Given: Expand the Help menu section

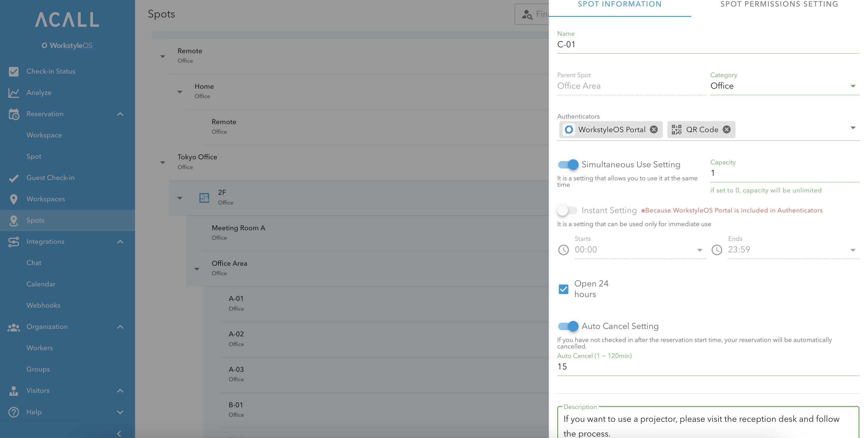Looking at the screenshot, I should click(120, 412).
